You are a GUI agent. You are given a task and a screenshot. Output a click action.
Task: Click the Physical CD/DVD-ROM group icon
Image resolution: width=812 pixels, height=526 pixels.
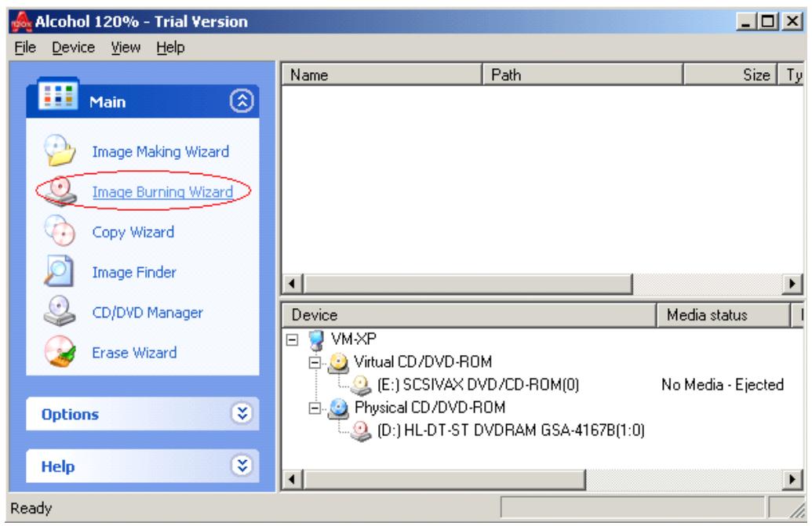coord(338,408)
